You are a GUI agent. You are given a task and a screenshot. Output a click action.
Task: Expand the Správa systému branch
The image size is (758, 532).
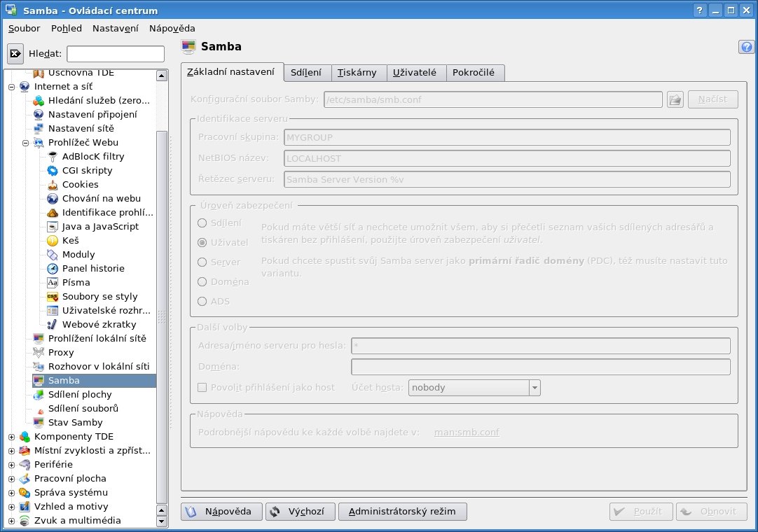point(12,493)
